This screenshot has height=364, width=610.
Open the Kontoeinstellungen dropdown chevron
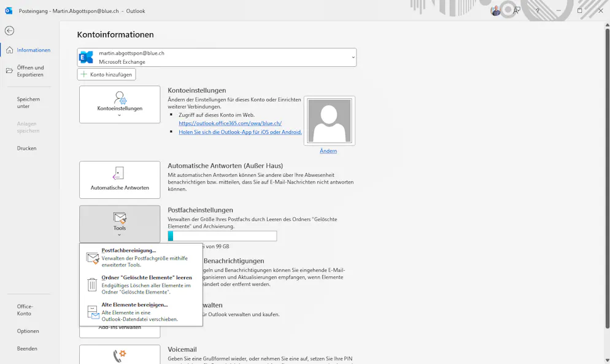pyautogui.click(x=119, y=114)
